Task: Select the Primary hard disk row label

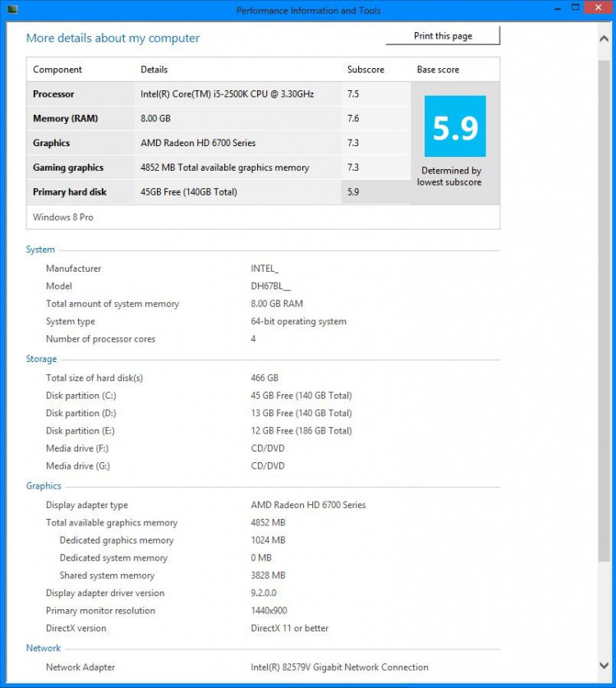Action: (70, 192)
